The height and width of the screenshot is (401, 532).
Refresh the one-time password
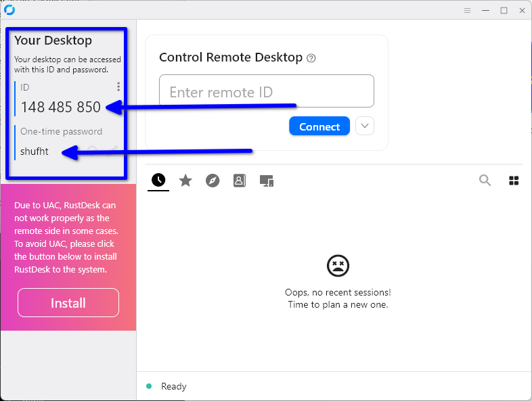tap(93, 151)
